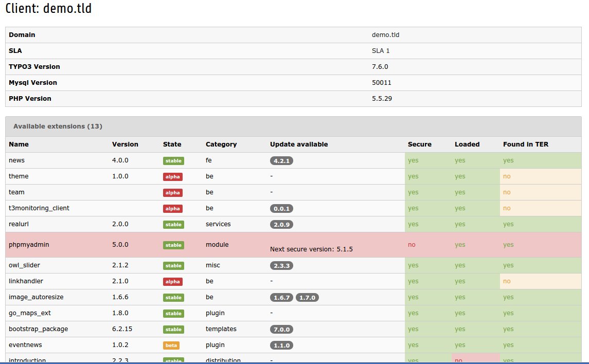Click the Version column header
Viewport: 589px width, 364px height.
[125, 144]
